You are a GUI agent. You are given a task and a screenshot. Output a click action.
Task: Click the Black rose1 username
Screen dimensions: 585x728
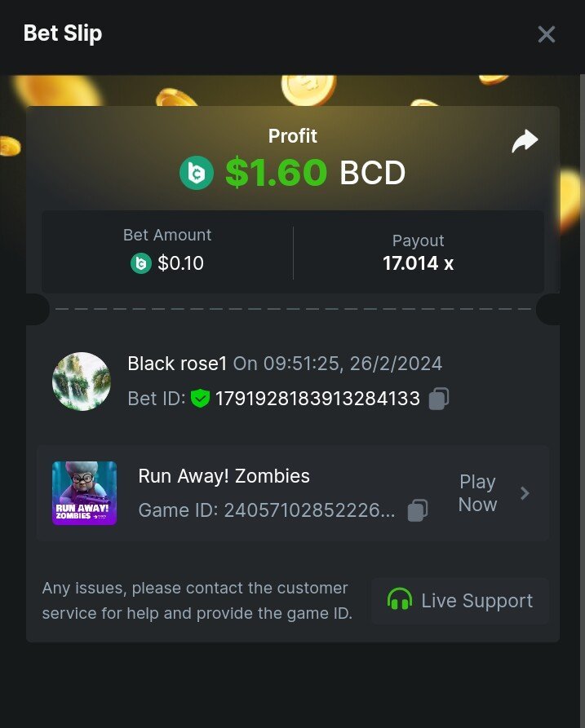tap(177, 364)
